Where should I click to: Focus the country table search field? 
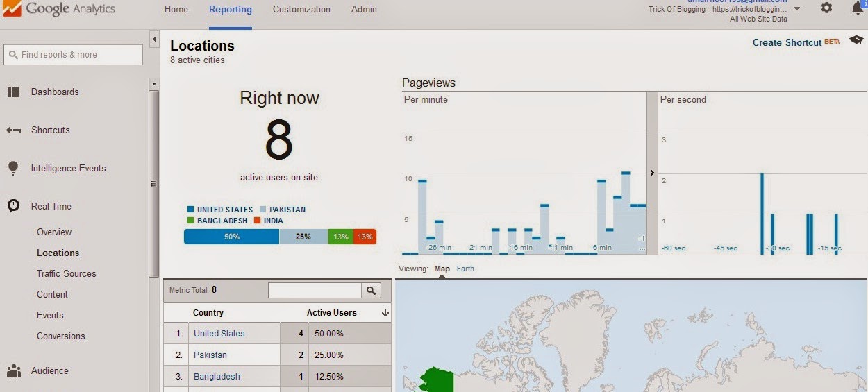[315, 291]
